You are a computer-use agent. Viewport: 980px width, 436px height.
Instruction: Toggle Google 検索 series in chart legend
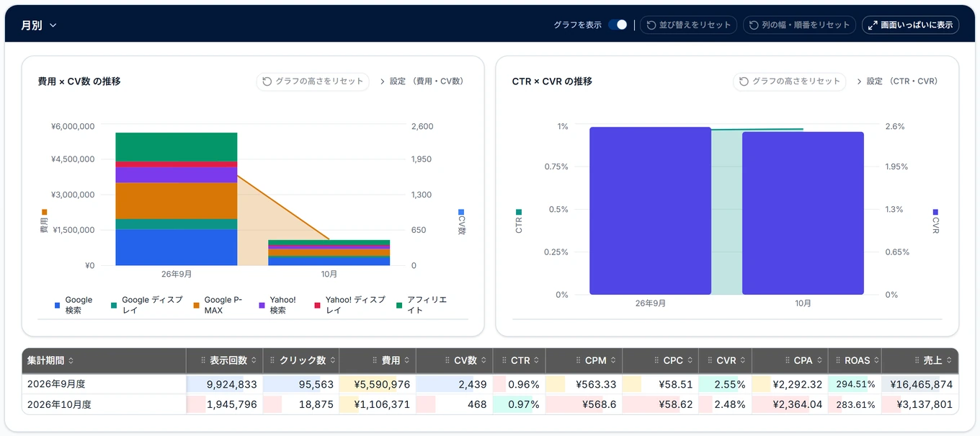pos(73,305)
